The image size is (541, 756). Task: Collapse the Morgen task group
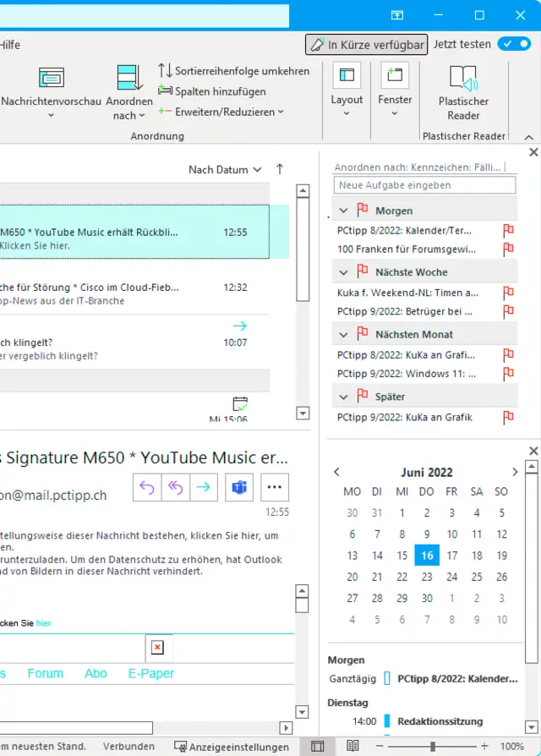(343, 211)
